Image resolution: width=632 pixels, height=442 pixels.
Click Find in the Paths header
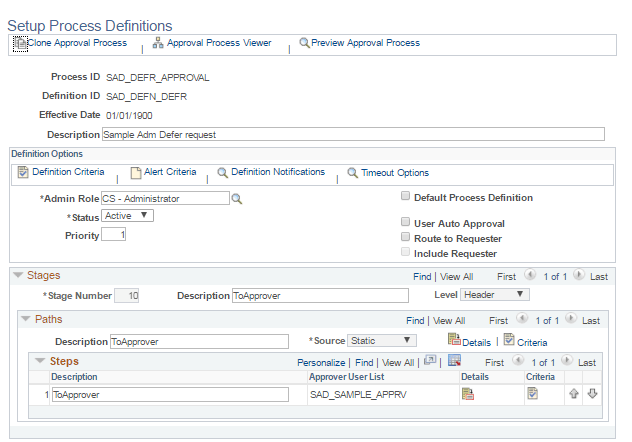[x=415, y=321]
